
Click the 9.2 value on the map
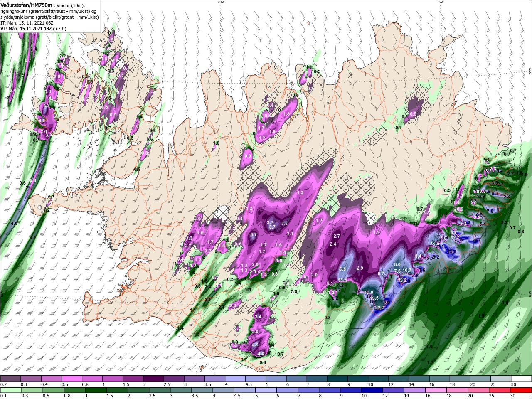pyautogui.click(x=436, y=257)
